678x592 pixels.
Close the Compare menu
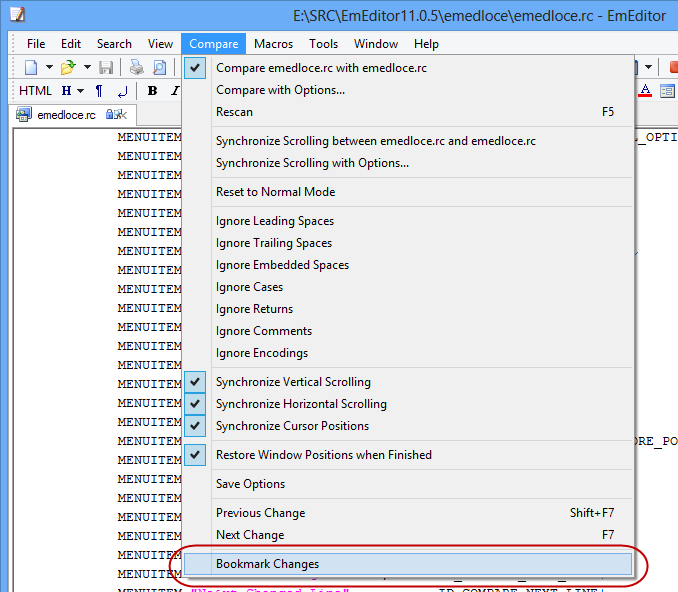[214, 44]
